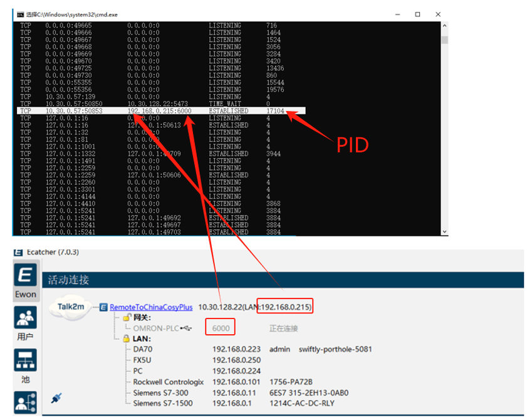This screenshot has height=420, width=527.
Task: Click the blue plug connection icon
Action: (x=56, y=398)
